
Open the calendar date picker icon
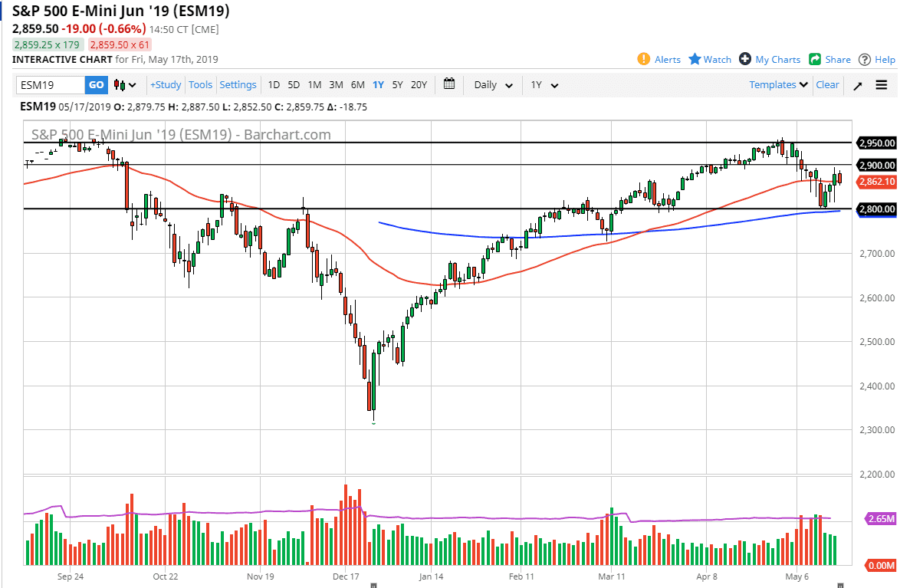click(449, 85)
